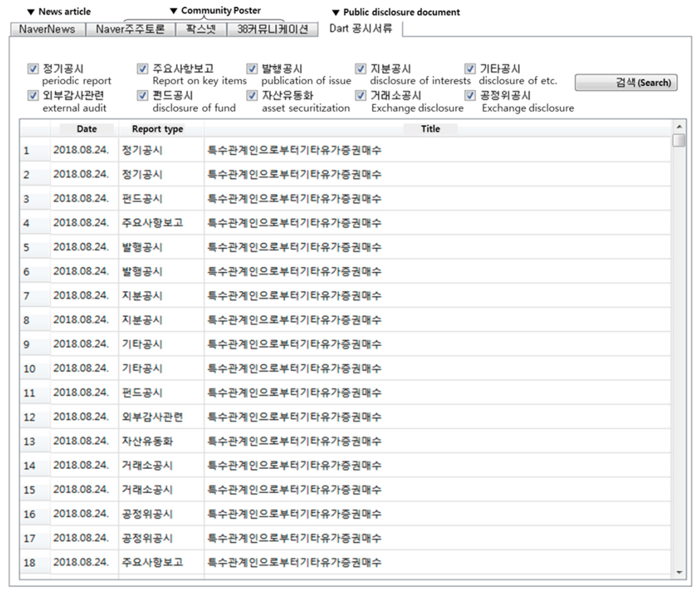Toggle the 공정위공시 checkbox
Screen dimensions: 700x598
coord(470,96)
